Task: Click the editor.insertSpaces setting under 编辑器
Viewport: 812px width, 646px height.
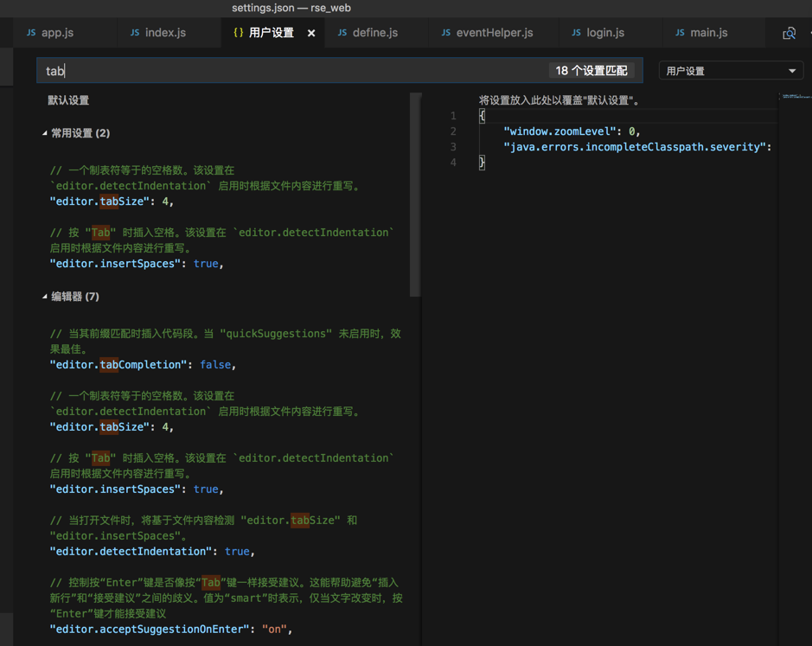Action: [136, 489]
